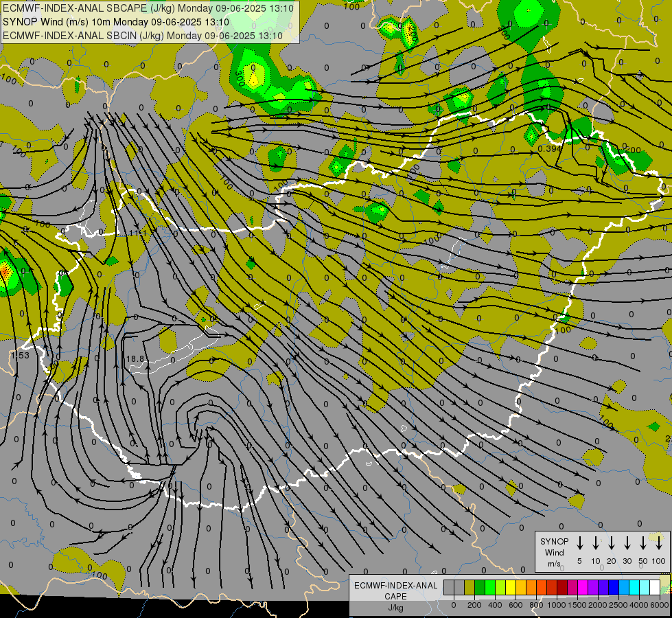The width and height of the screenshot is (672, 618).
Task: Click the '50' label under wind legend arrow
Action: [x=643, y=561]
